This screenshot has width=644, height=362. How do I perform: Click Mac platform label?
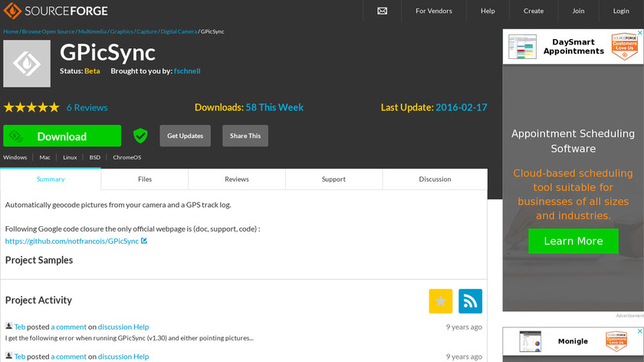pos(44,157)
